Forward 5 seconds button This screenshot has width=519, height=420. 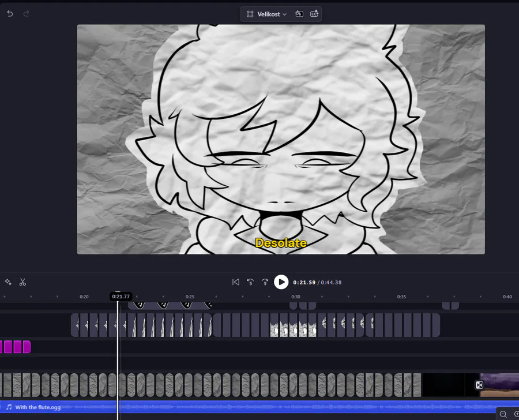click(265, 282)
